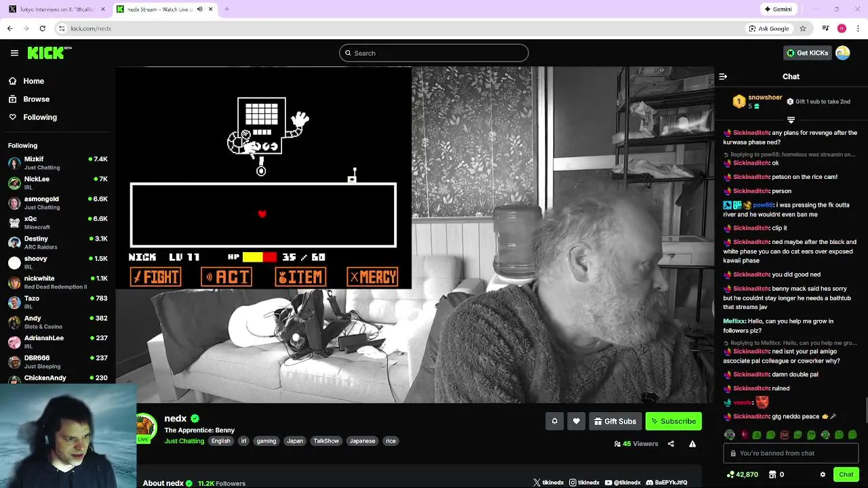Click the green Chat send button

[846, 474]
